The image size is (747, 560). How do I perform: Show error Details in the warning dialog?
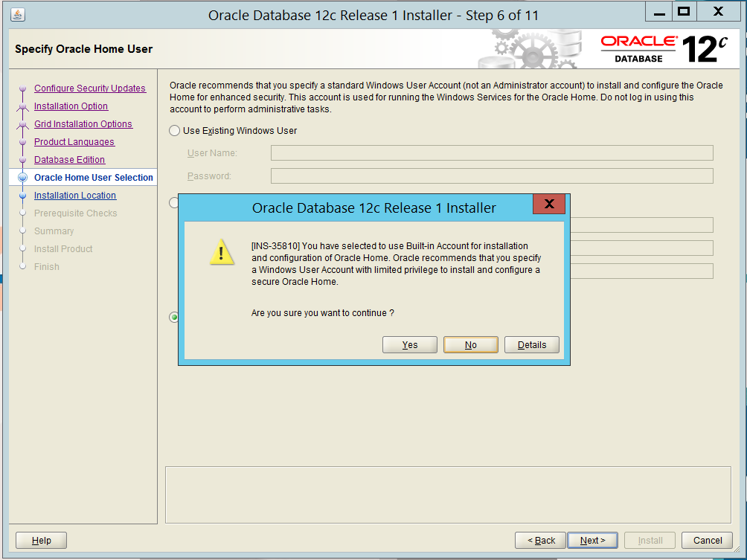(x=531, y=344)
